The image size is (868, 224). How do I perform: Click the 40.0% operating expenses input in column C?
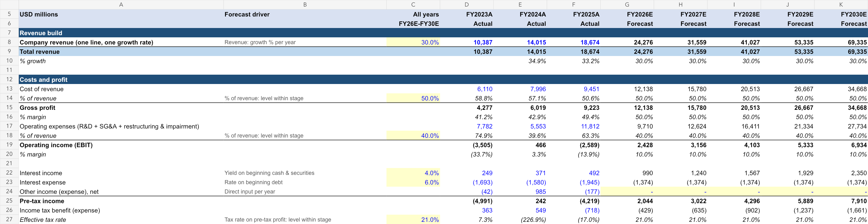coord(413,136)
